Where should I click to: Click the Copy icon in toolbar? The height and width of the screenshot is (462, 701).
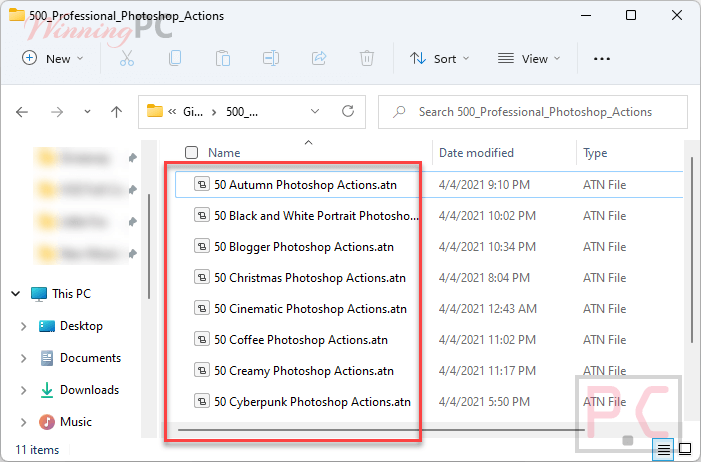(x=175, y=59)
